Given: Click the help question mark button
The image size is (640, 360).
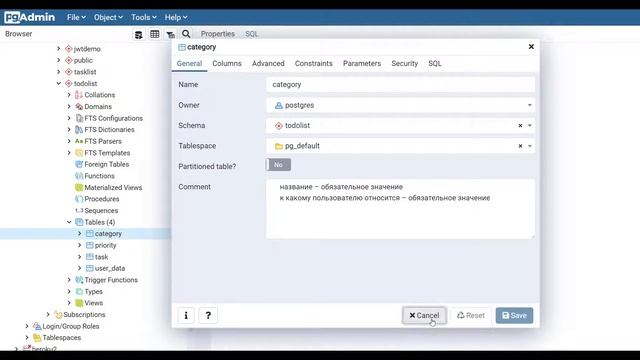Looking at the screenshot, I should click(208, 316).
